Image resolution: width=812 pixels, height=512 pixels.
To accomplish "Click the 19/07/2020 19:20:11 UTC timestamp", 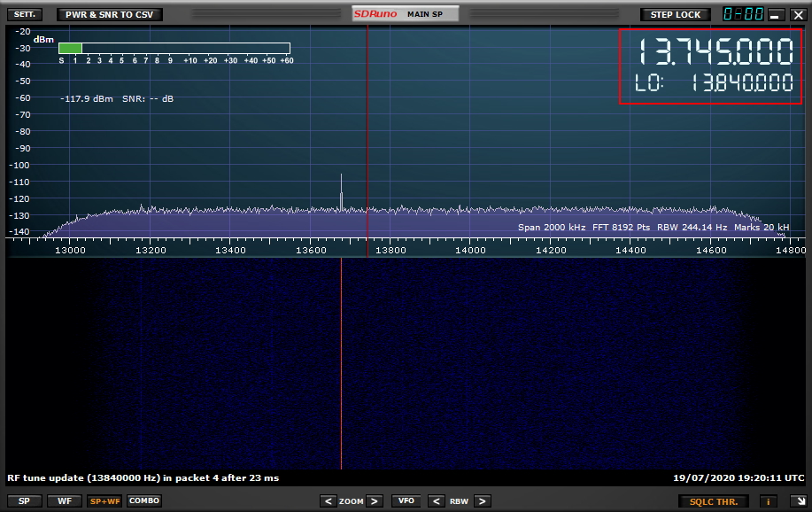I will (x=739, y=477).
